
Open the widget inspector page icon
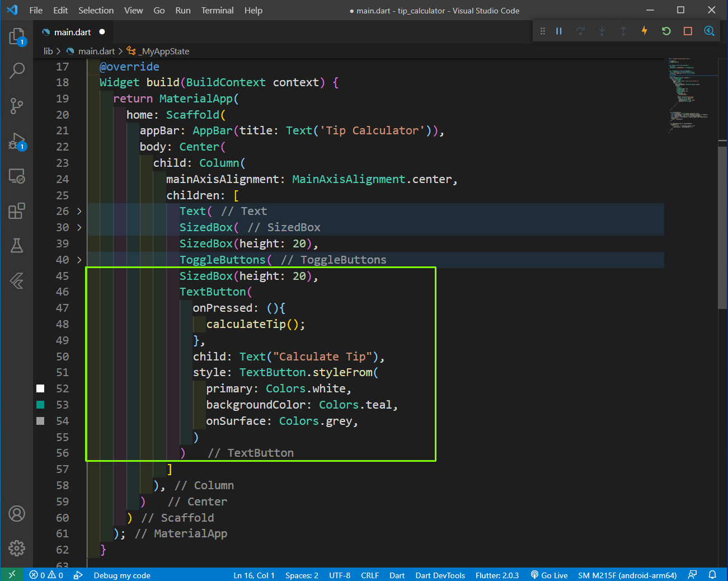point(709,31)
